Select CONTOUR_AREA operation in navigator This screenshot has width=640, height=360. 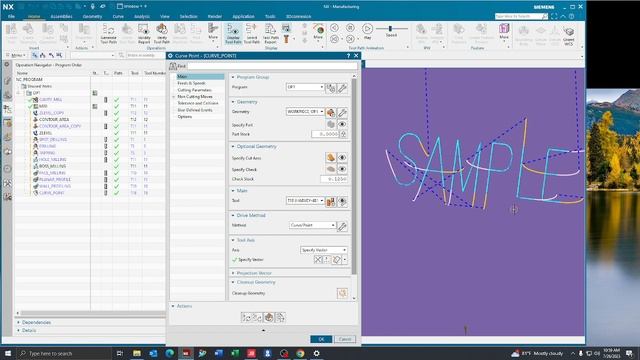pos(54,120)
